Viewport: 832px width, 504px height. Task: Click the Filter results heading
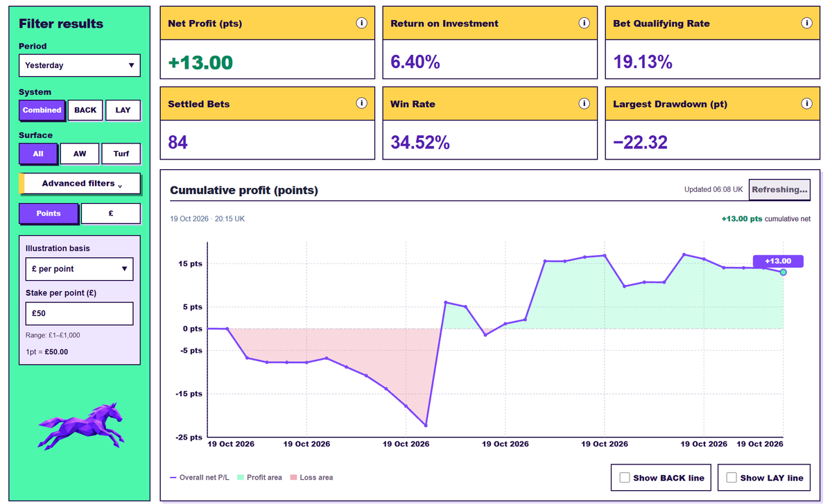coord(61,24)
